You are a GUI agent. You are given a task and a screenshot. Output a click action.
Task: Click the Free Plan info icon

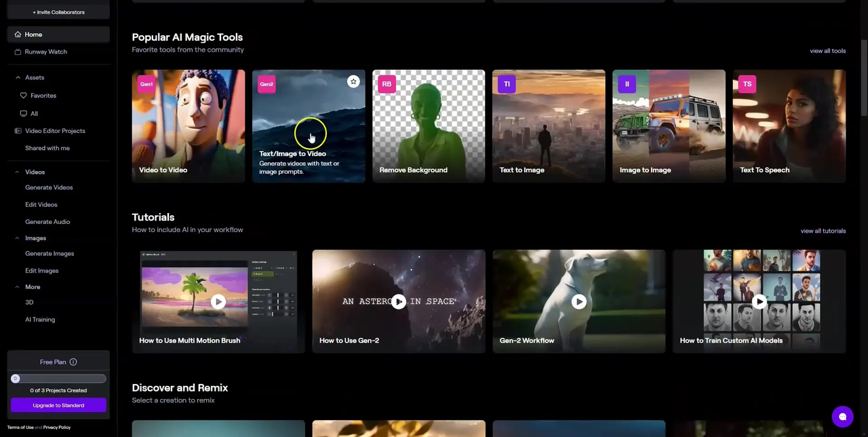tap(73, 362)
